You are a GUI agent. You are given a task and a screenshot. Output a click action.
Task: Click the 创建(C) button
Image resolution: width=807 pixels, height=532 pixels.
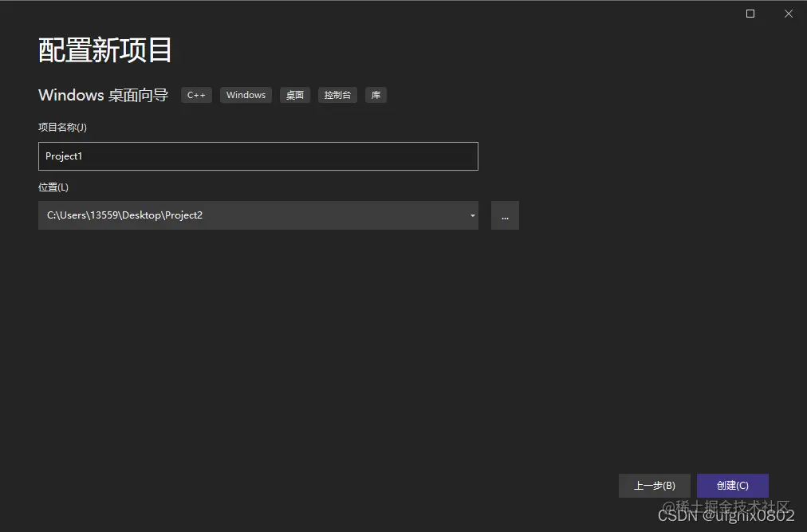[732, 486]
